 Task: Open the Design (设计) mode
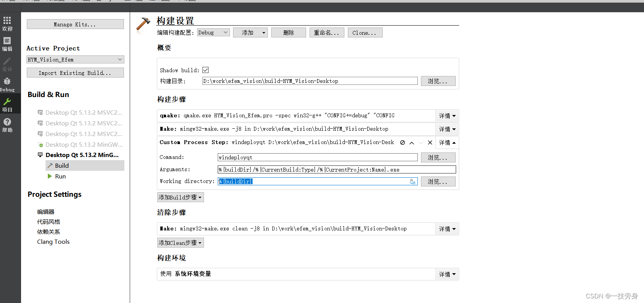click(7, 64)
